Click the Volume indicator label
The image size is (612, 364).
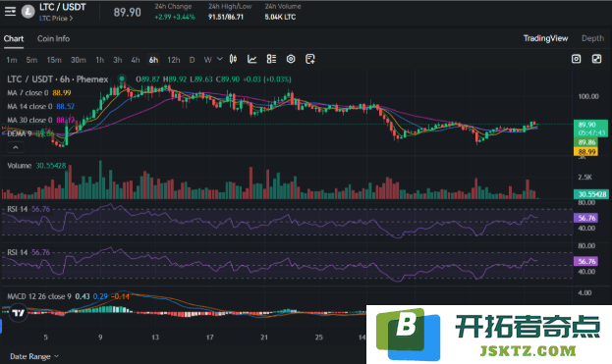19,166
